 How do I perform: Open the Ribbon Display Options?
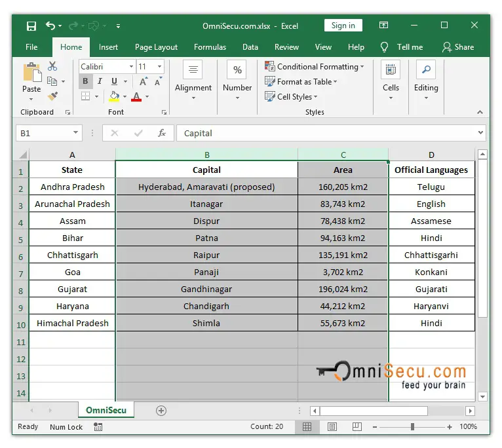coord(383,25)
